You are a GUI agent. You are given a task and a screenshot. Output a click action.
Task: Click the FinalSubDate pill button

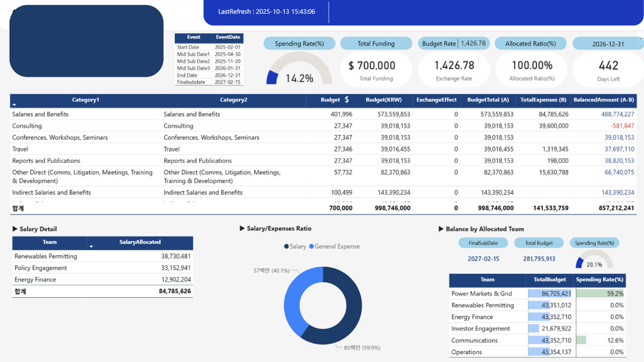coord(483,243)
